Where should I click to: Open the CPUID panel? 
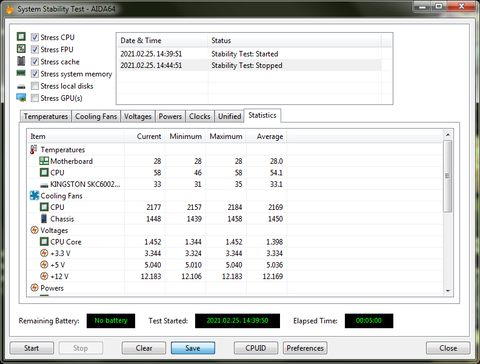tap(256, 348)
